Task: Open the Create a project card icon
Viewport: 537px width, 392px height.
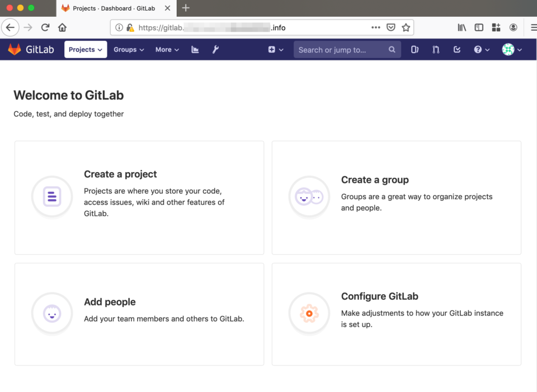Action: (52, 197)
